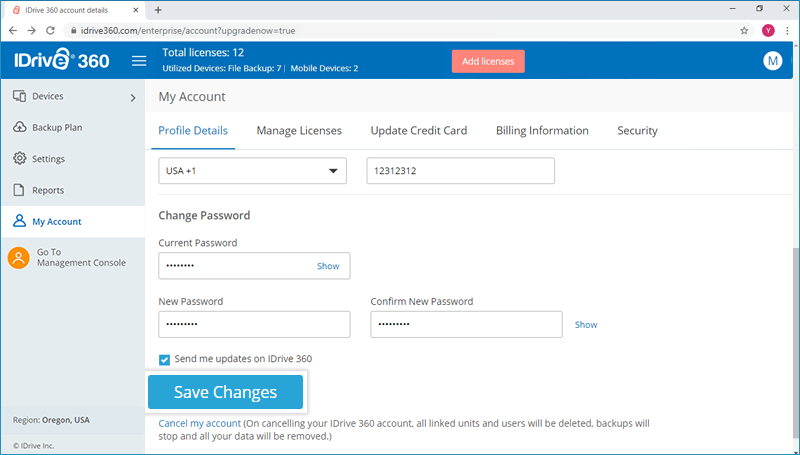This screenshot has width=800, height=455.
Task: Close the IDrive 360 account details tab
Action: point(136,10)
